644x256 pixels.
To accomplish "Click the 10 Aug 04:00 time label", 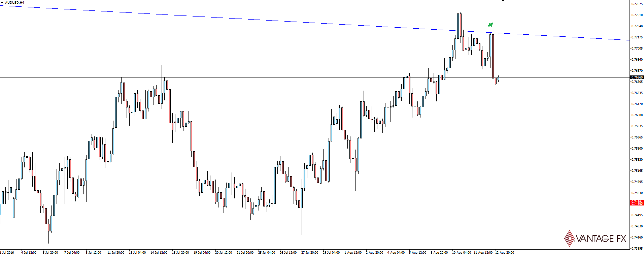I will [462, 253].
